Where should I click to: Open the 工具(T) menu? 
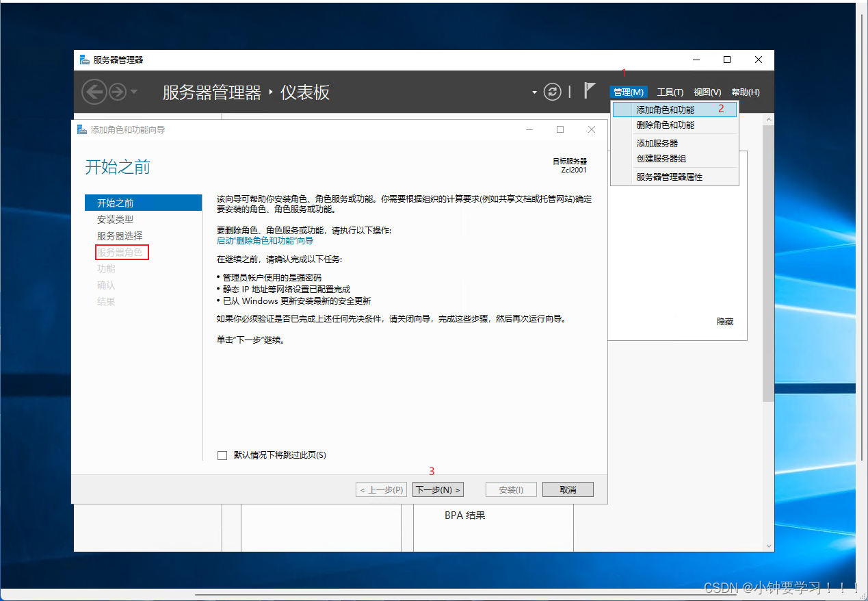(x=670, y=92)
